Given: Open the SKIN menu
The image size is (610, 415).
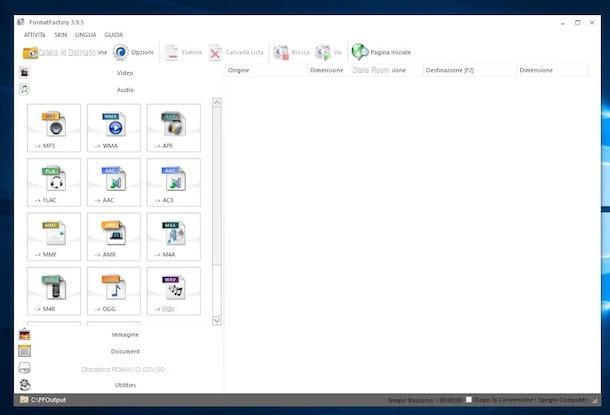Looking at the screenshot, I should pyautogui.click(x=61, y=35).
